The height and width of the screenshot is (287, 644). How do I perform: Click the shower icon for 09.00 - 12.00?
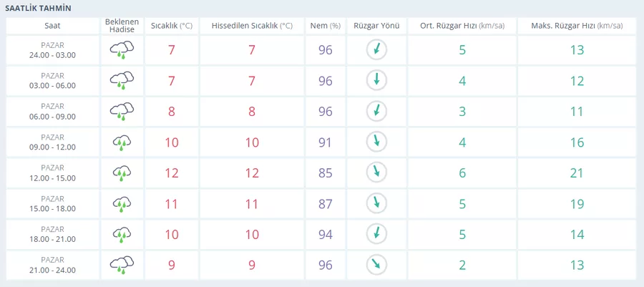tap(122, 142)
